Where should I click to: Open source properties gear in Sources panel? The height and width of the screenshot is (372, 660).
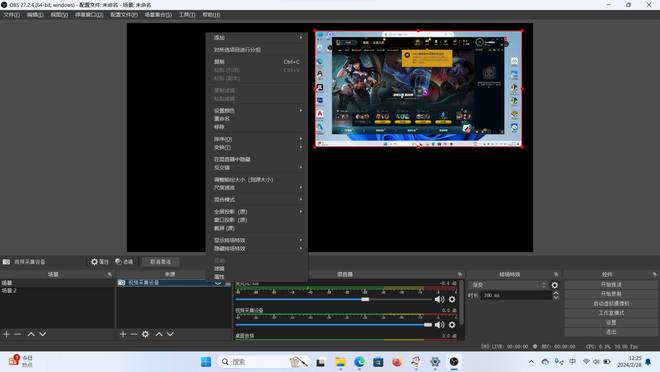[145, 334]
